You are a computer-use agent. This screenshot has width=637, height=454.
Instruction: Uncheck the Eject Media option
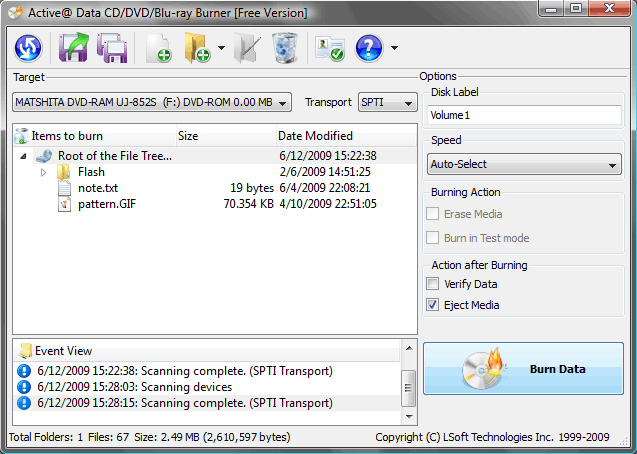(x=433, y=305)
